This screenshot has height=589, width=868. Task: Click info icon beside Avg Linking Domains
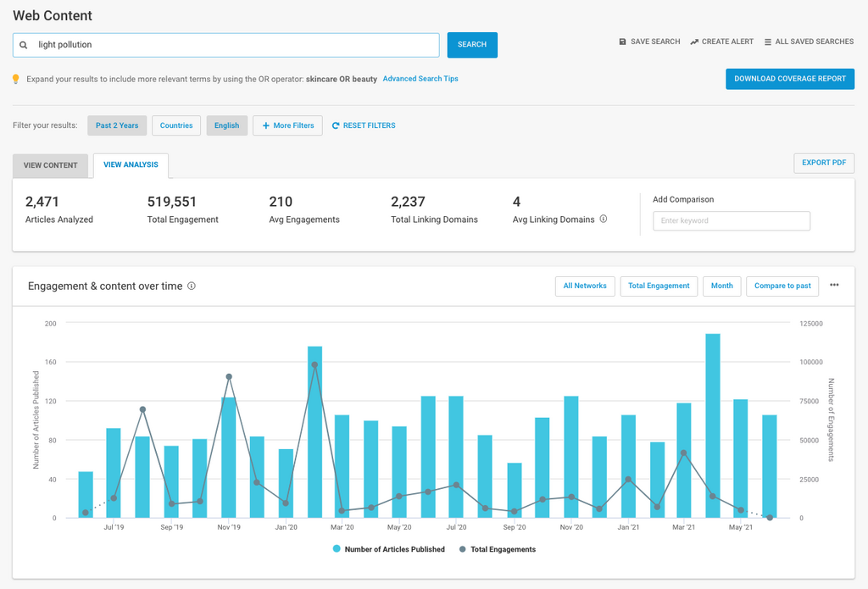(x=604, y=219)
